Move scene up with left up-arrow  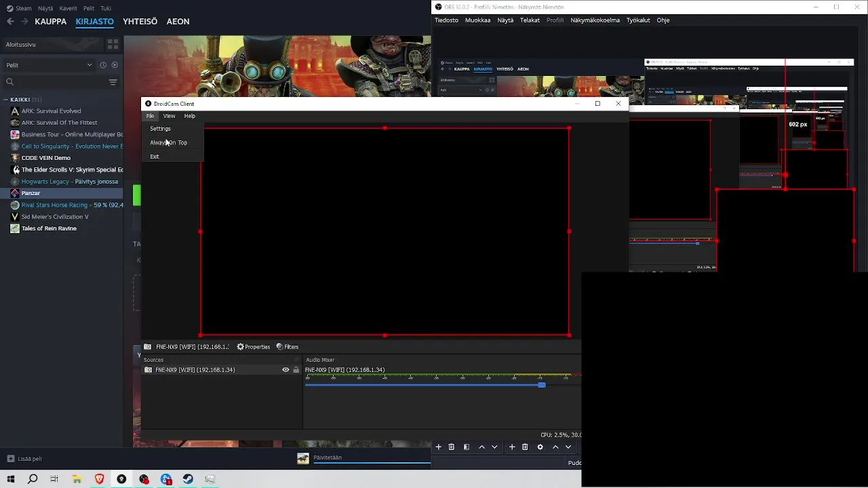pyautogui.click(x=481, y=447)
